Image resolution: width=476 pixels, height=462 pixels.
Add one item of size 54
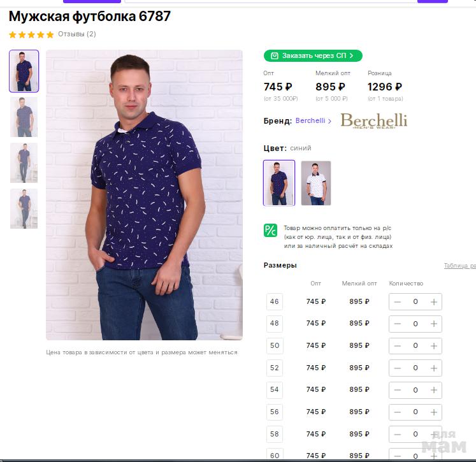click(x=434, y=390)
